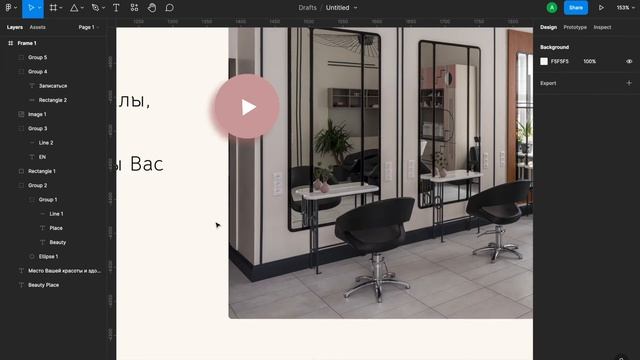Edit the F5F5F5 hex color field
The height and width of the screenshot is (360, 640).
click(x=560, y=61)
